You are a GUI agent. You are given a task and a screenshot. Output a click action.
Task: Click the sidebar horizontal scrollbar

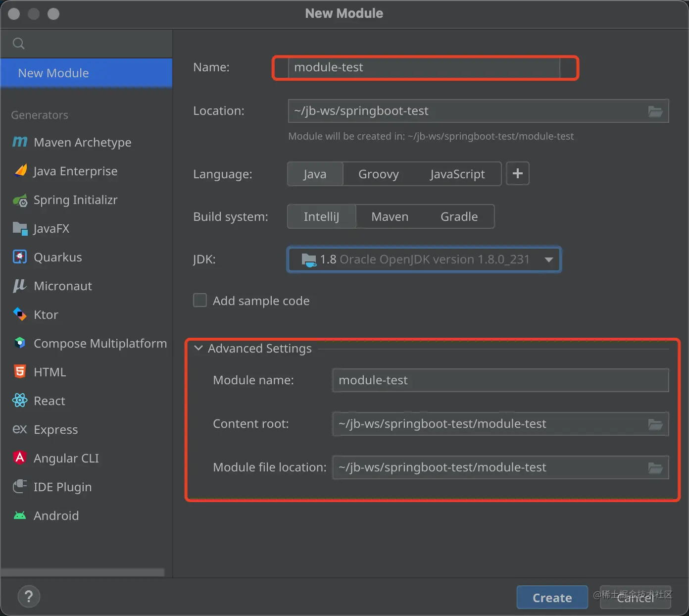point(83,572)
